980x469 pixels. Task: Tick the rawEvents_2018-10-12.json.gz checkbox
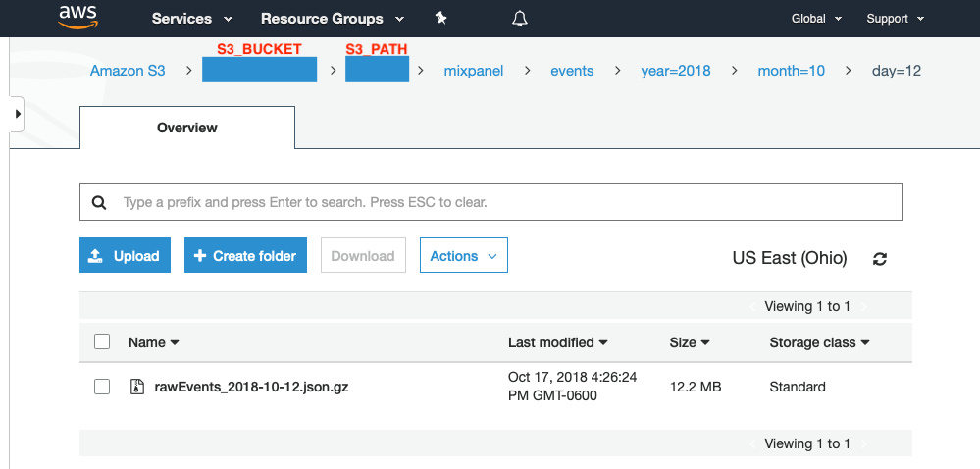[x=102, y=387]
